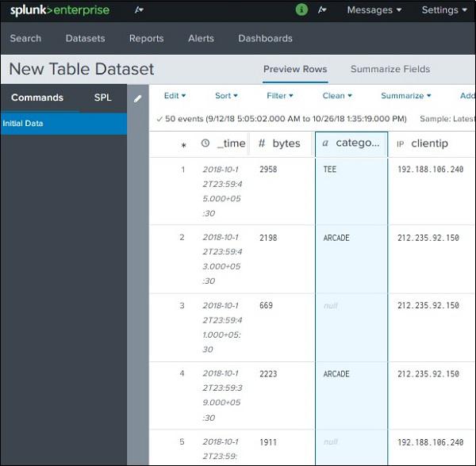Select row number 3
This screenshot has height=466, width=476.
pyautogui.click(x=182, y=305)
